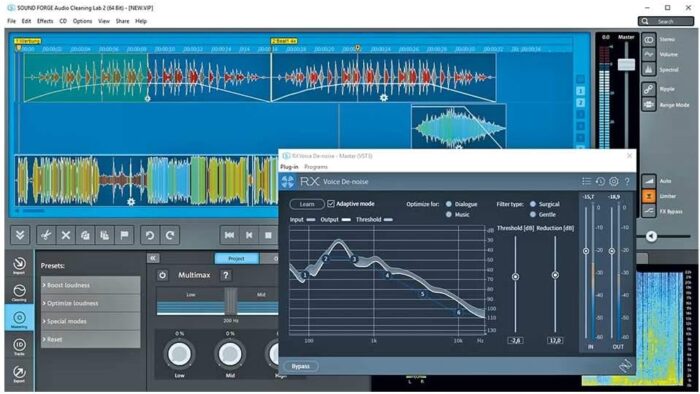This screenshot has height=394, width=700.
Task: Open the Mastering section in left sidebar
Action: pos(19,319)
